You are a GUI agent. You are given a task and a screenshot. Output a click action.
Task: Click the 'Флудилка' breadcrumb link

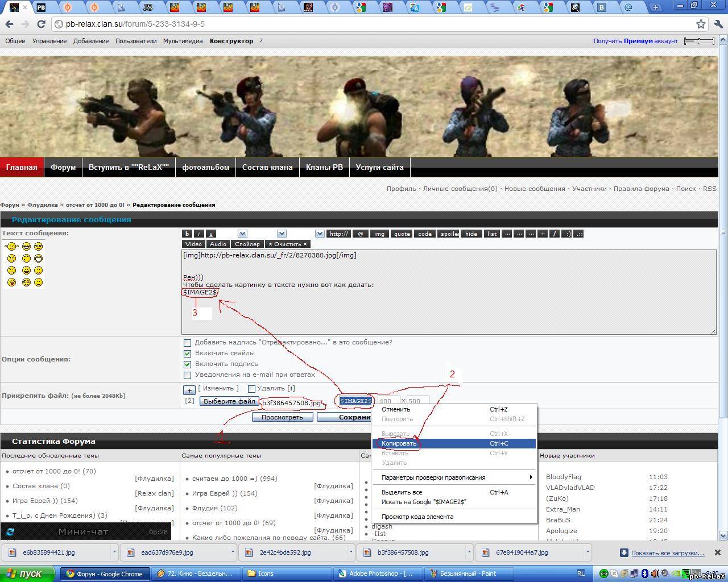tap(43, 205)
